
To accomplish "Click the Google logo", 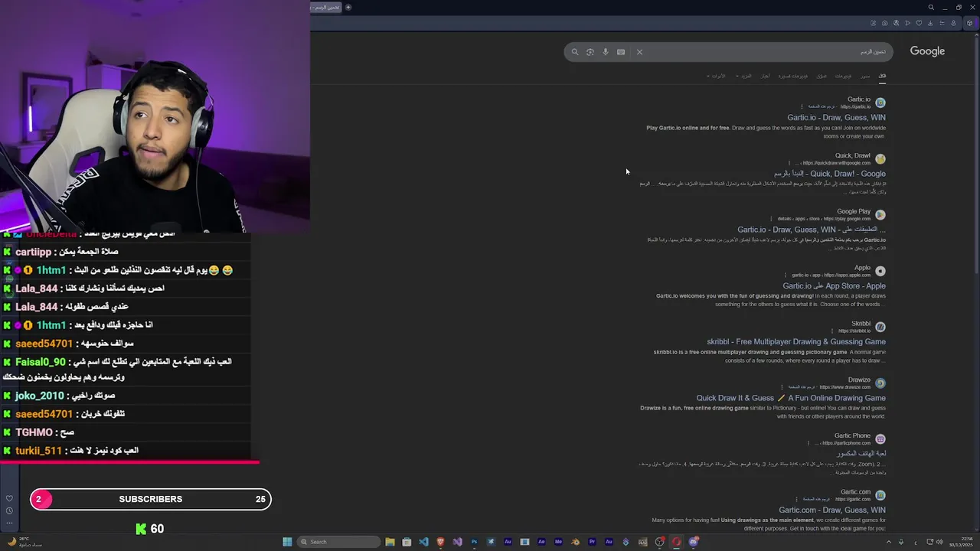I will pos(927,51).
